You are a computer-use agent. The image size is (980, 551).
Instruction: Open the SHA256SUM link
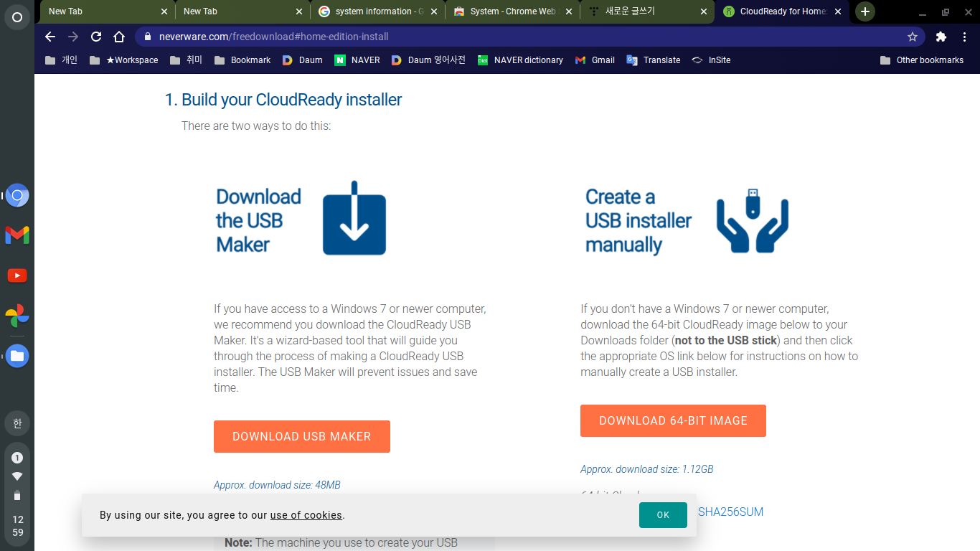[x=730, y=512]
